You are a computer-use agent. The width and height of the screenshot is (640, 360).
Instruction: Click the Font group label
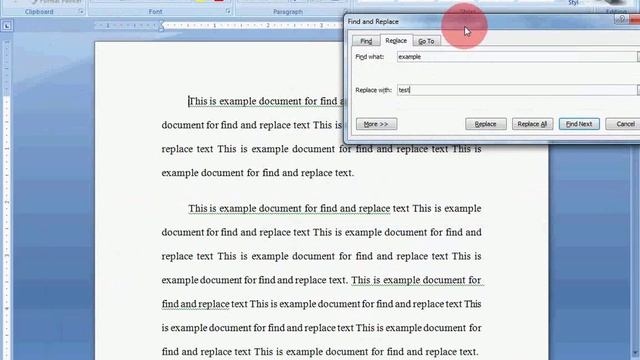point(156,12)
